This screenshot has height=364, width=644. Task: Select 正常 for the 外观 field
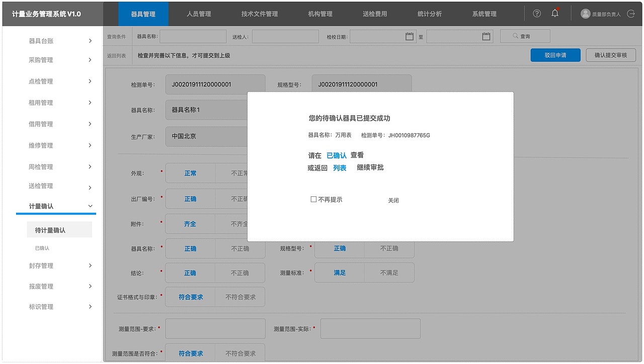[x=190, y=173]
